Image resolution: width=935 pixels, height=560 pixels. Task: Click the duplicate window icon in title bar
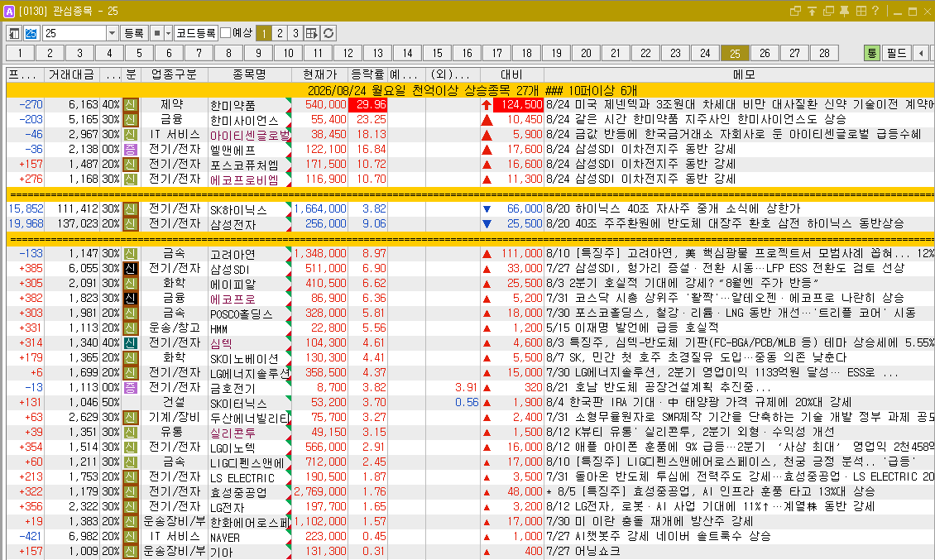[828, 11]
